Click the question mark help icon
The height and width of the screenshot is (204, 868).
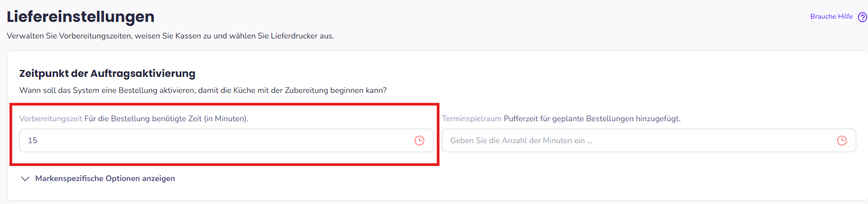coord(862,17)
